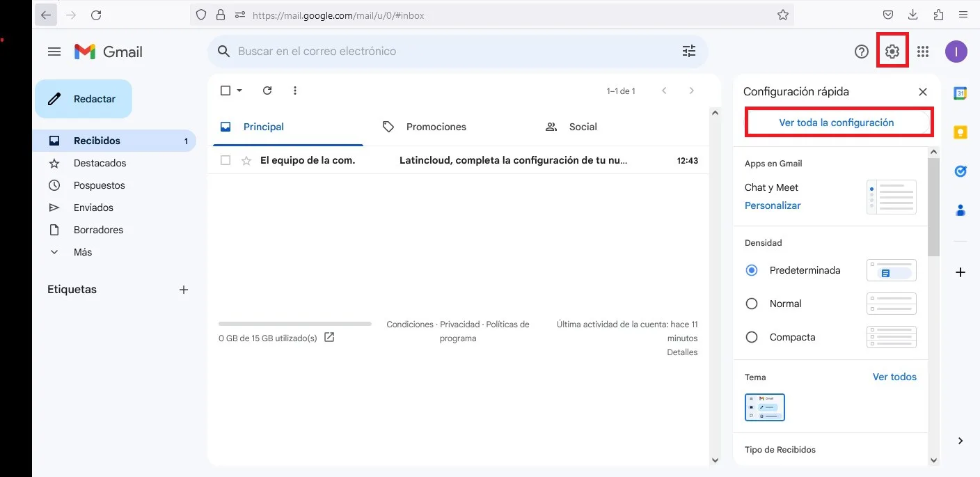This screenshot has height=477, width=980.
Task: Expand the Más section in sidebar
Action: point(83,252)
